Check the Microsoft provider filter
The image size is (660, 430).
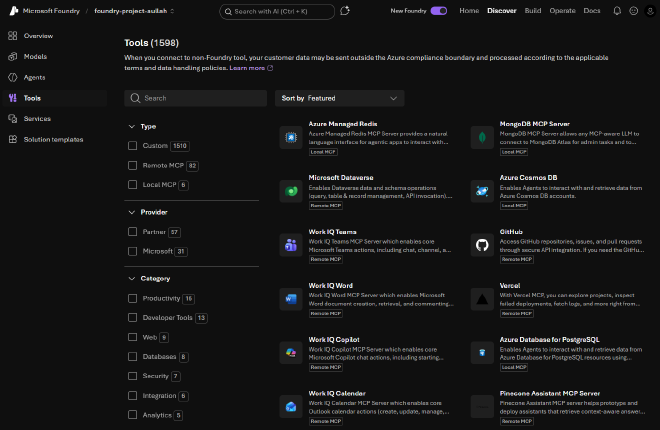point(133,251)
